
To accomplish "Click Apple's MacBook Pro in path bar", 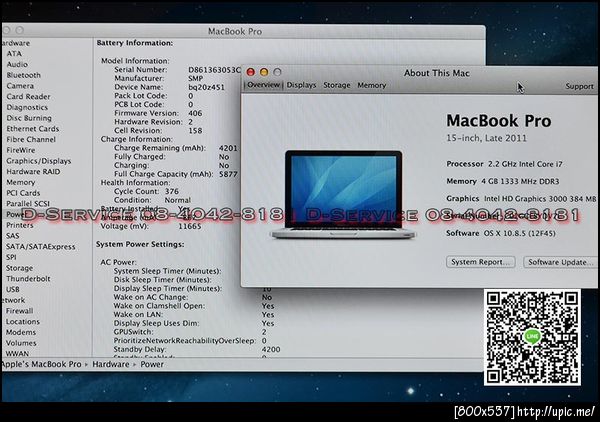I will coord(41,364).
